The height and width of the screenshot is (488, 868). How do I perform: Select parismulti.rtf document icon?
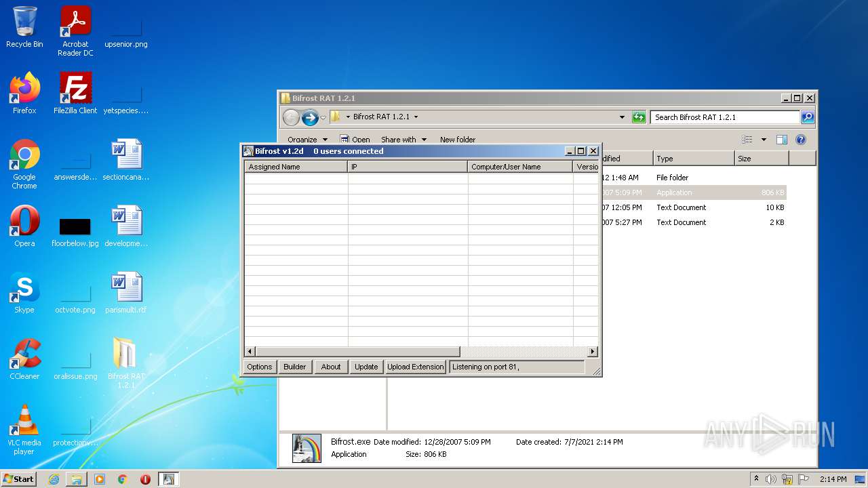[126, 293]
